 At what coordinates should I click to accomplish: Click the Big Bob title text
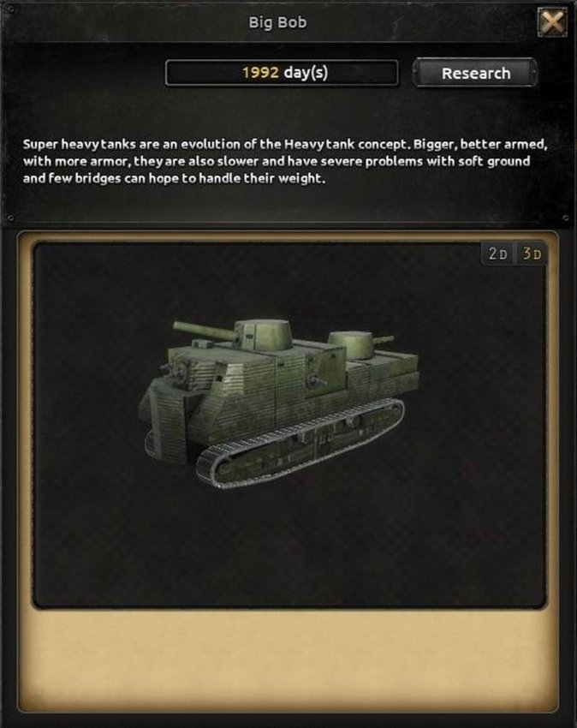[277, 22]
